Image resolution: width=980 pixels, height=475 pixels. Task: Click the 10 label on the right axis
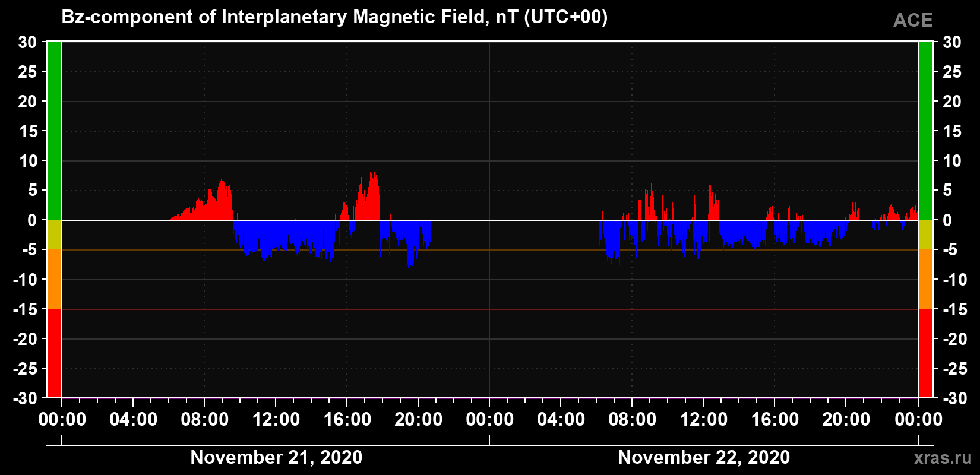[x=952, y=161]
